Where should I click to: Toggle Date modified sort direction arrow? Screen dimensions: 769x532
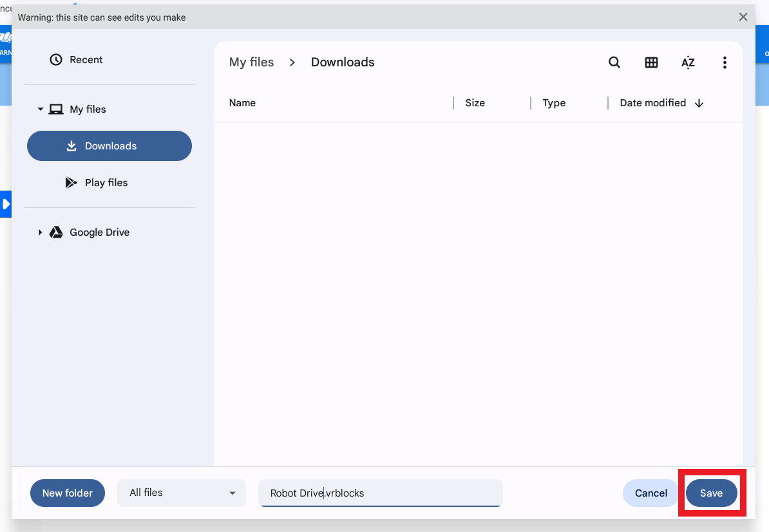coord(700,102)
